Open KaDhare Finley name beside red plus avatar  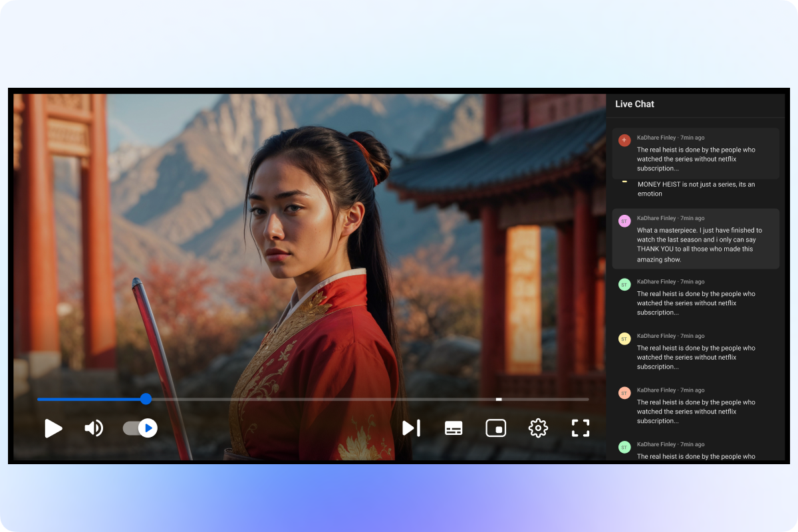tap(656, 138)
